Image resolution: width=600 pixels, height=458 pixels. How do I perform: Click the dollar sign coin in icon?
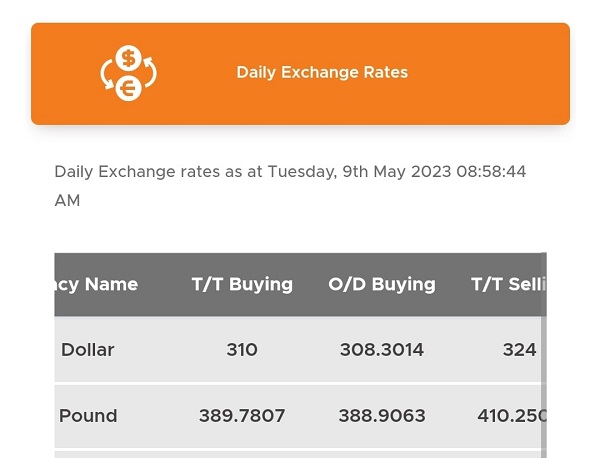(x=129, y=58)
